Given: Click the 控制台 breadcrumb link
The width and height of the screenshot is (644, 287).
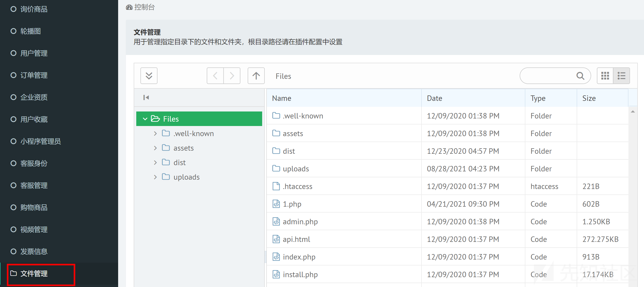Looking at the screenshot, I should [x=144, y=7].
